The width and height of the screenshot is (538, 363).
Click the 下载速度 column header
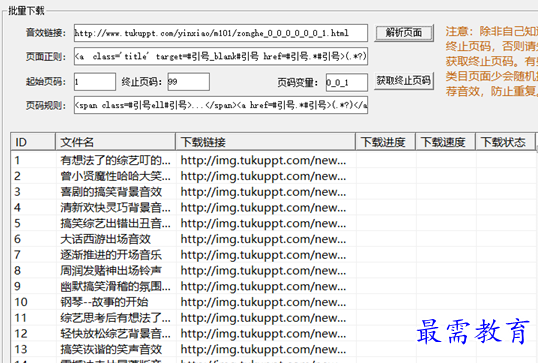[x=445, y=142]
